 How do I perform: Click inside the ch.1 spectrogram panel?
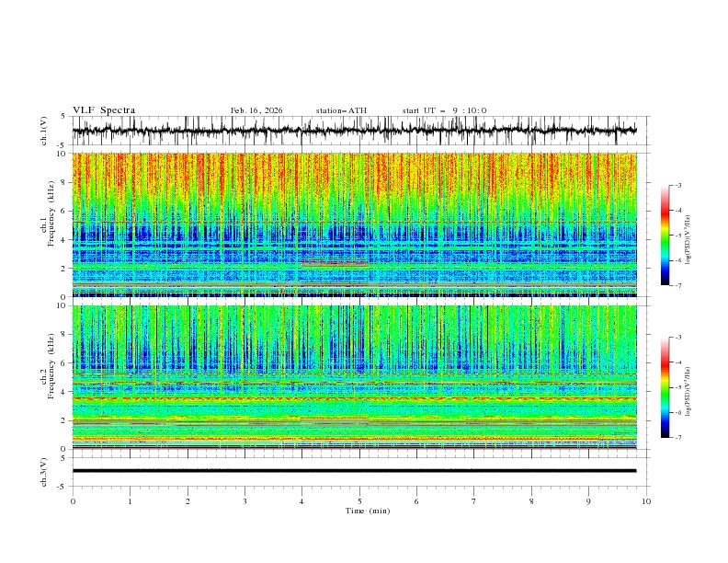(354, 224)
